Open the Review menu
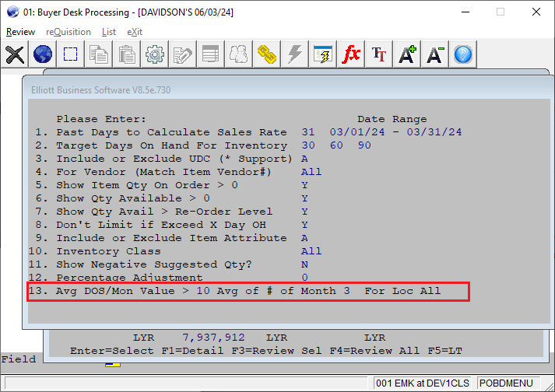The width and height of the screenshot is (555, 392). coord(20,32)
